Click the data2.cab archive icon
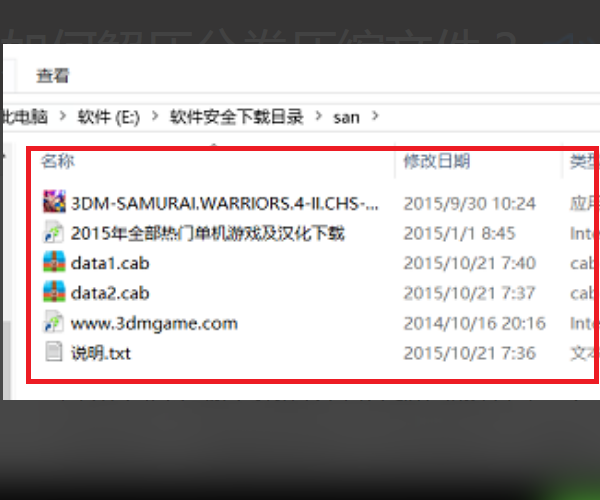Image resolution: width=600 pixels, height=500 pixels. pyautogui.click(x=54, y=292)
